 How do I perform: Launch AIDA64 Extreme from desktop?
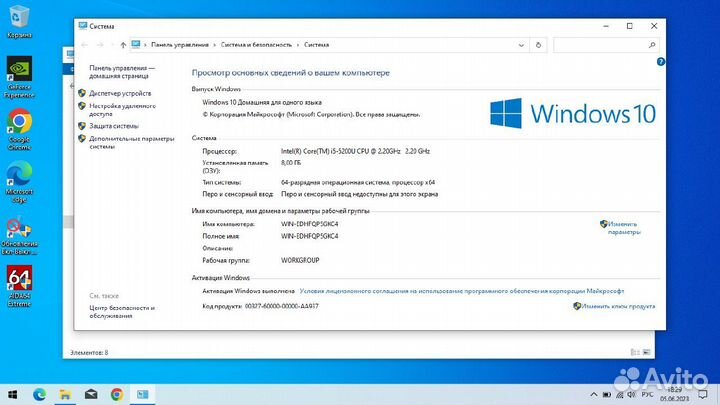pyautogui.click(x=19, y=286)
